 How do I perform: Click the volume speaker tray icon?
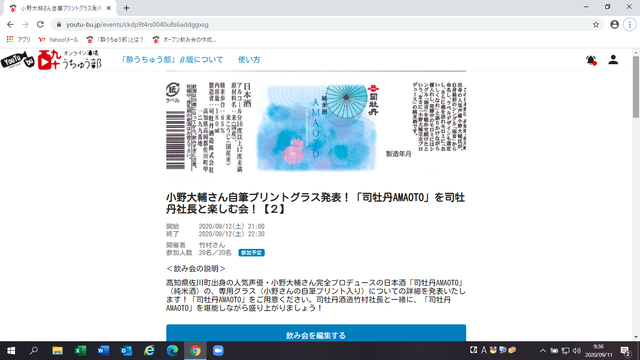tap(577, 351)
